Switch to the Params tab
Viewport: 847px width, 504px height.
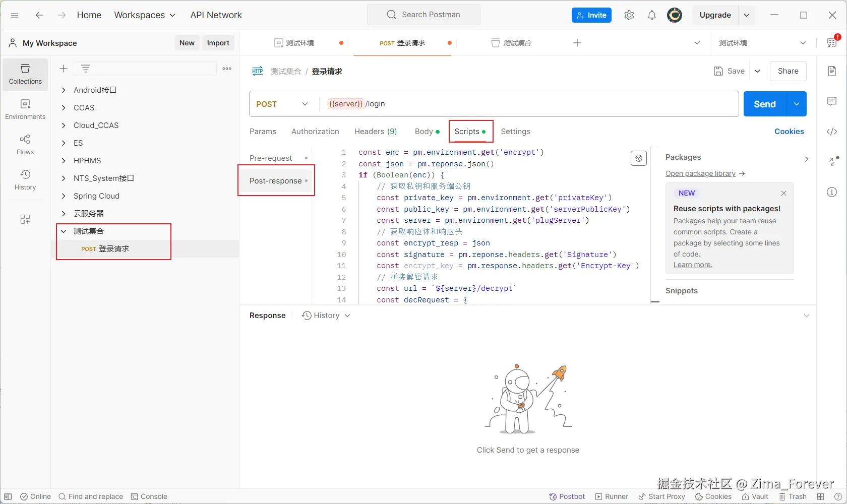[263, 132]
